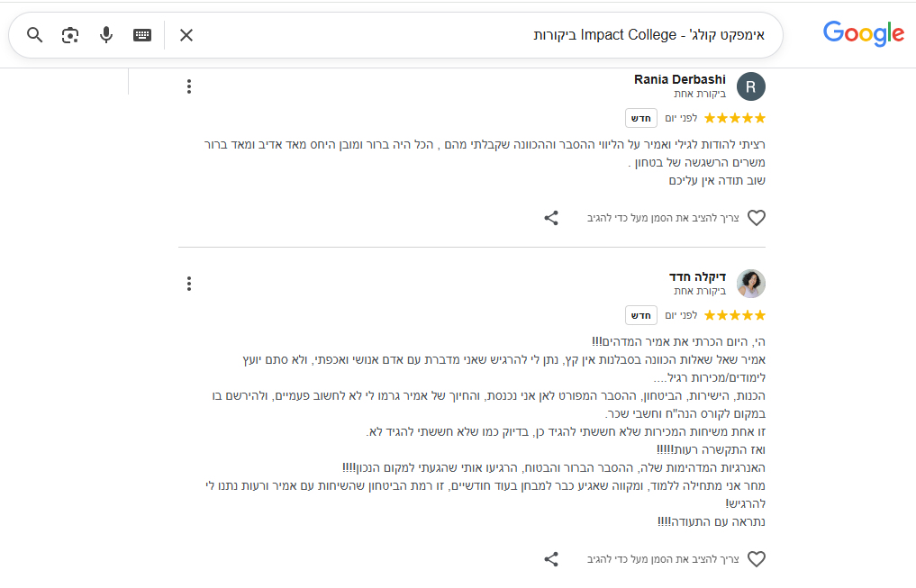Viewport: 916px width, 588px height.
Task: Click the magnifier search icon
Action: pos(34,35)
